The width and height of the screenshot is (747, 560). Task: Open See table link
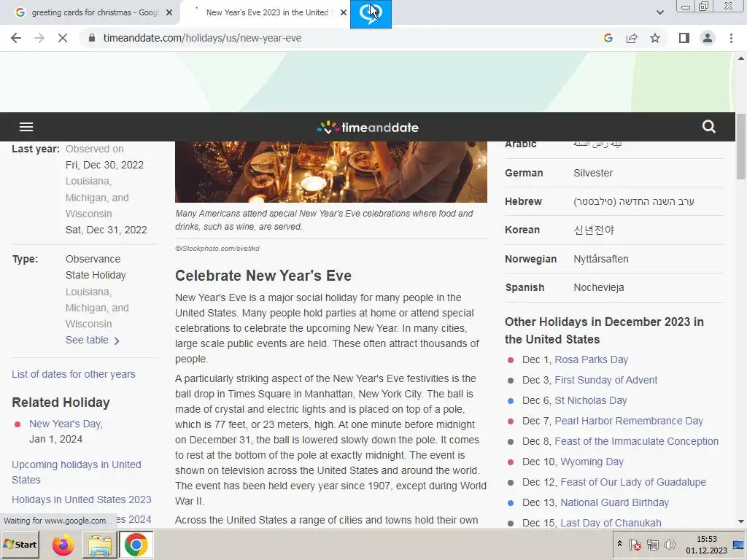pos(93,340)
